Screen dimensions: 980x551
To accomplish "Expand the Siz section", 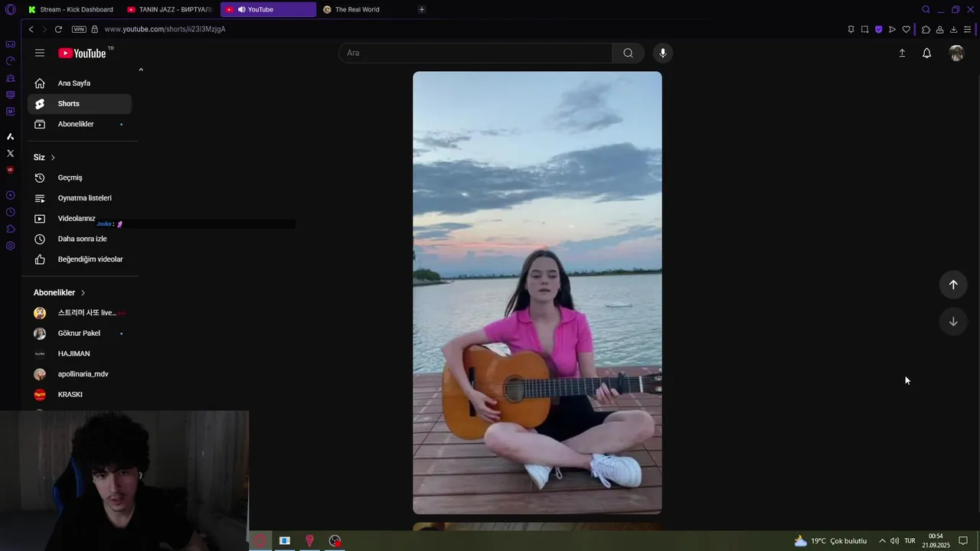I will pos(44,158).
